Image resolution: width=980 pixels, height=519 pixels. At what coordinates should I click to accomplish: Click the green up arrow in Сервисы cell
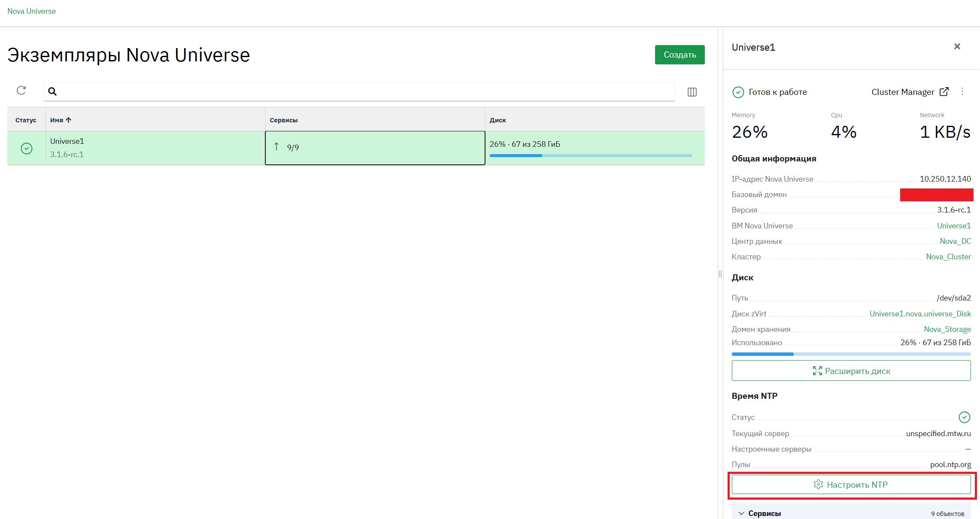[276, 147]
